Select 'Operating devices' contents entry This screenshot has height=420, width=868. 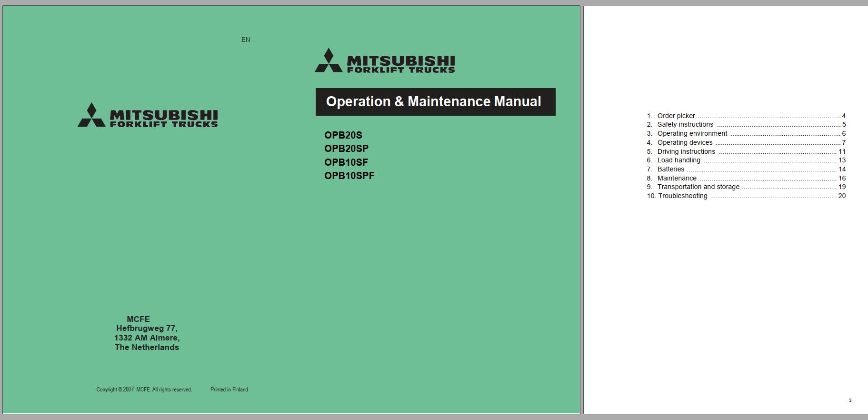click(x=746, y=142)
